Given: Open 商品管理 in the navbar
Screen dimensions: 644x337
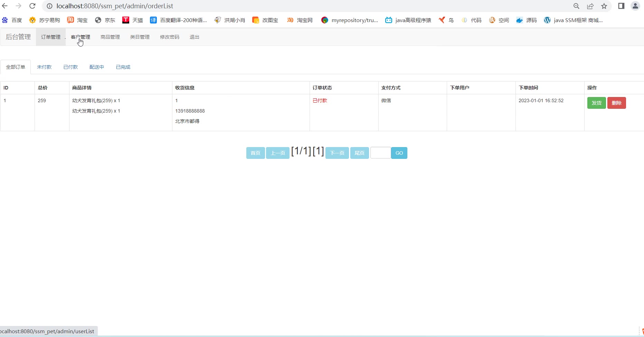Looking at the screenshot, I should coord(110,37).
